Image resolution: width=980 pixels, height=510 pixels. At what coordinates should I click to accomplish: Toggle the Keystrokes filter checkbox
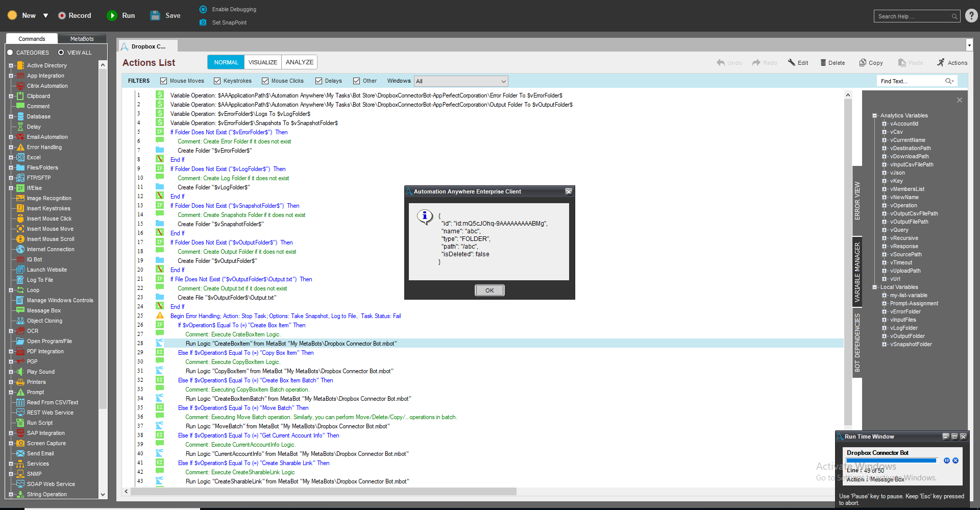(217, 81)
